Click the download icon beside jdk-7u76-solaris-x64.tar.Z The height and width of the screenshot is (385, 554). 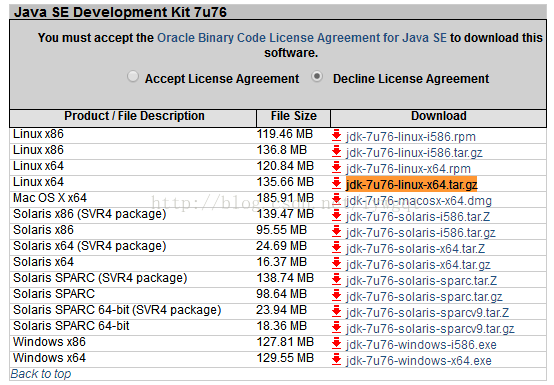336,247
